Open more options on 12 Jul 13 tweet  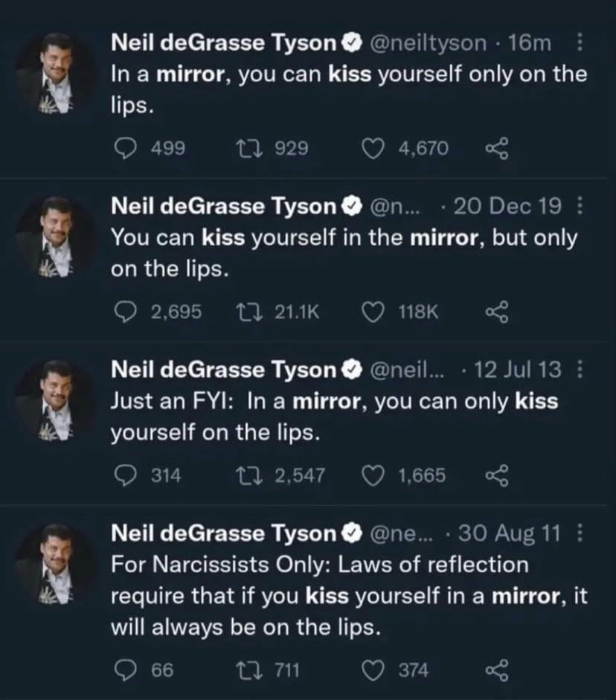(x=580, y=370)
